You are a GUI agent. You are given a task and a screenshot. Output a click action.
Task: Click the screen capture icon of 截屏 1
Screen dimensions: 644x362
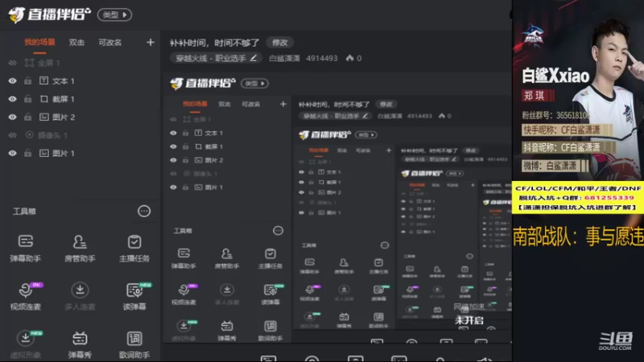pos(43,99)
